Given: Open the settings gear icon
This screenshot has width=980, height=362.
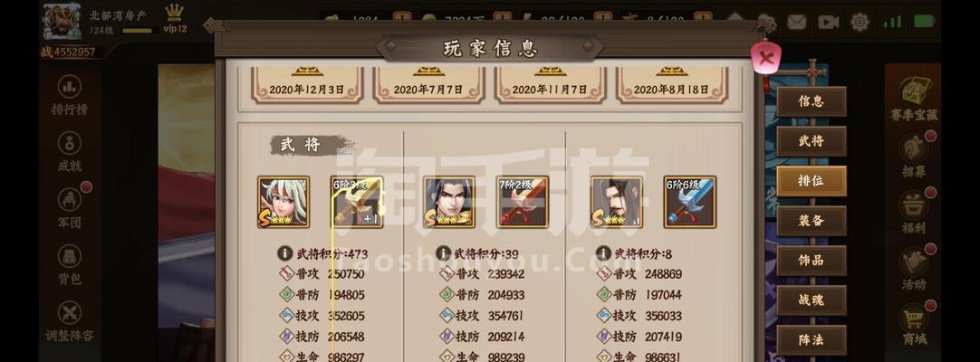Looking at the screenshot, I should tap(860, 23).
